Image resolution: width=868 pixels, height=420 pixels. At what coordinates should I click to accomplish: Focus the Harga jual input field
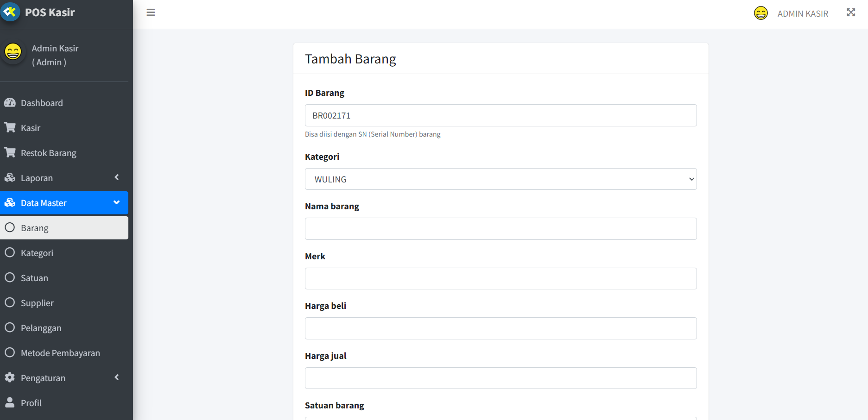click(x=501, y=378)
